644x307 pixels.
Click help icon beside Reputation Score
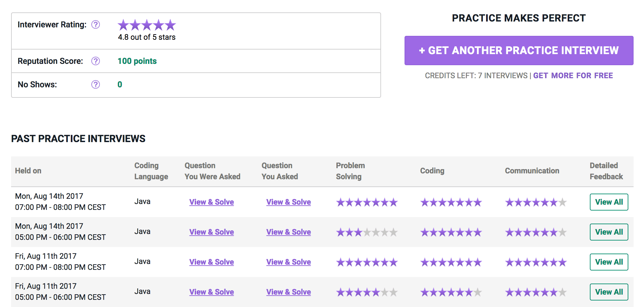[x=96, y=61]
